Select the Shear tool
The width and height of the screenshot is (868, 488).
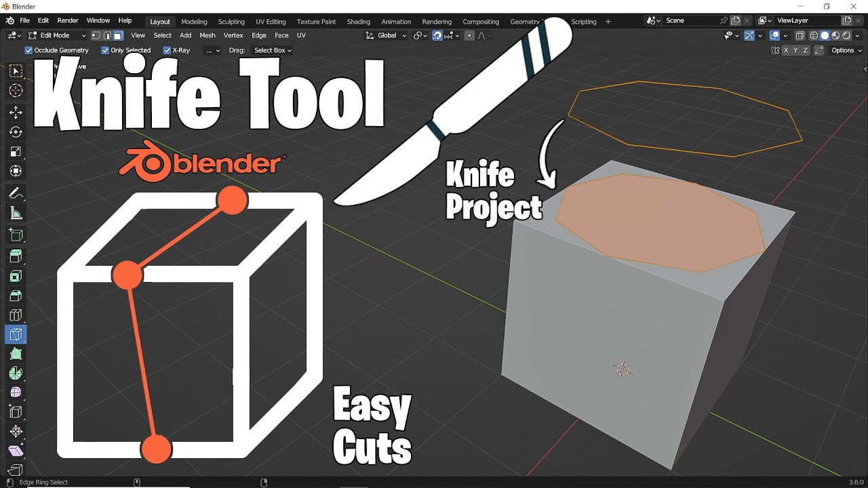coord(16,451)
